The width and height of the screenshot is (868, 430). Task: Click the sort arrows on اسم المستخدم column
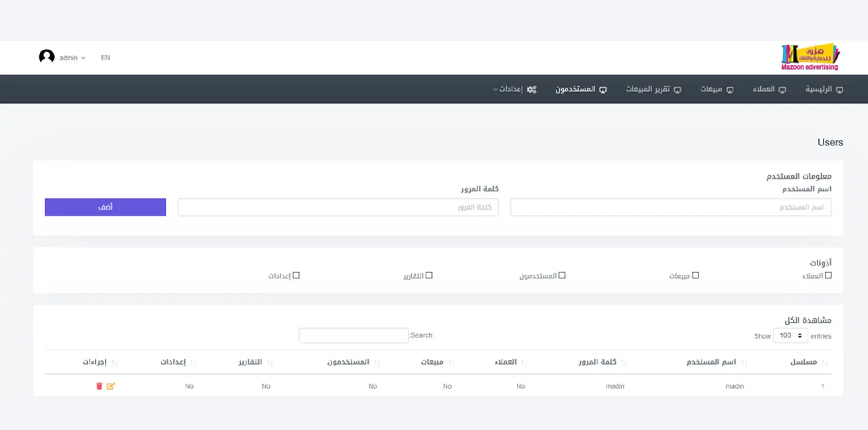743,363
